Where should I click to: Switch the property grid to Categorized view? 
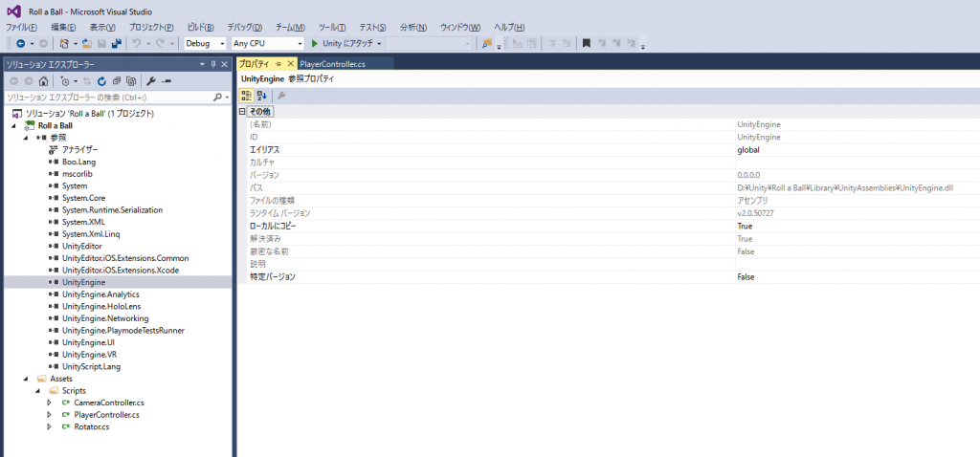click(246, 96)
